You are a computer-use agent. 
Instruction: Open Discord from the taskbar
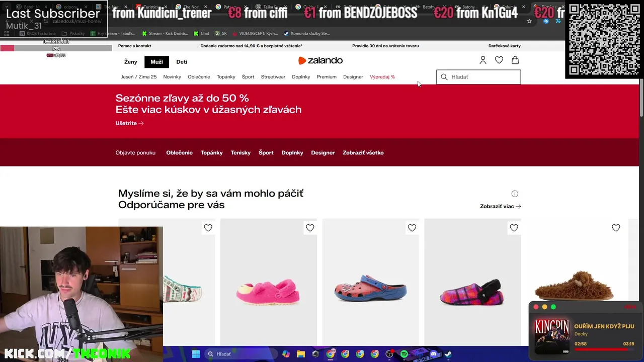434,354
